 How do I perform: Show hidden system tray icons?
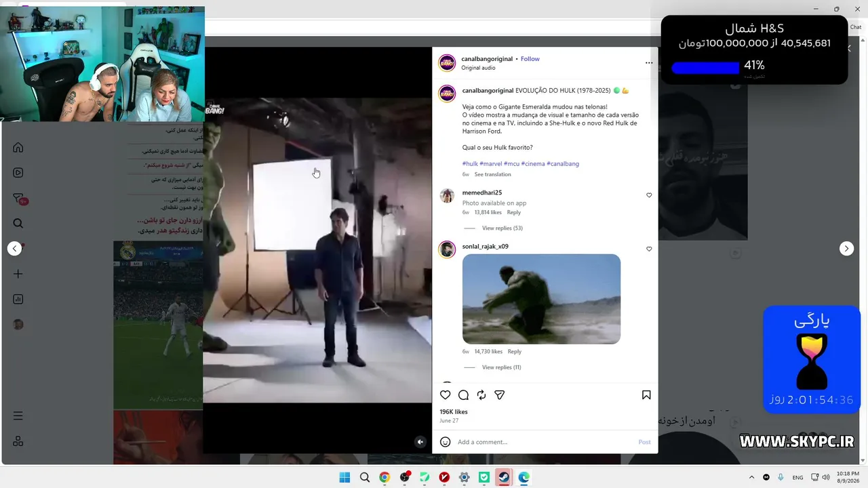click(751, 477)
